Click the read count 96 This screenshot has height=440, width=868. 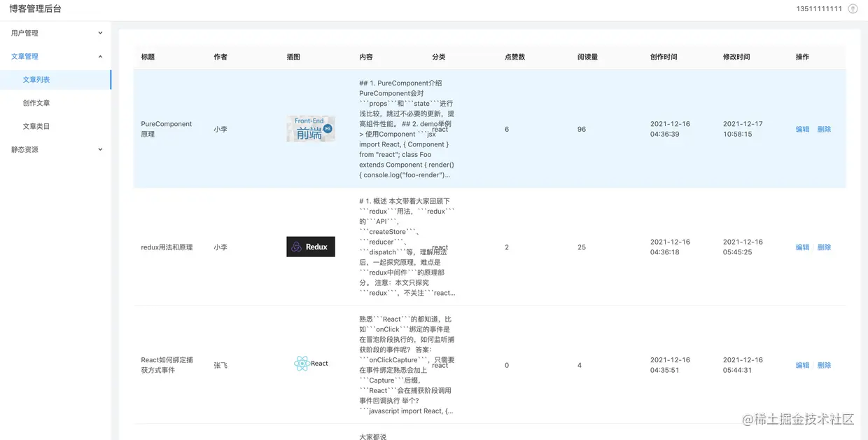(x=582, y=129)
